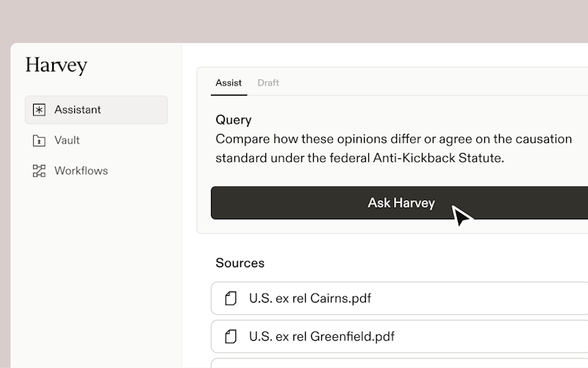This screenshot has height=368, width=588.
Task: Click the Assistant asterisk icon in sidebar
Action: point(39,110)
